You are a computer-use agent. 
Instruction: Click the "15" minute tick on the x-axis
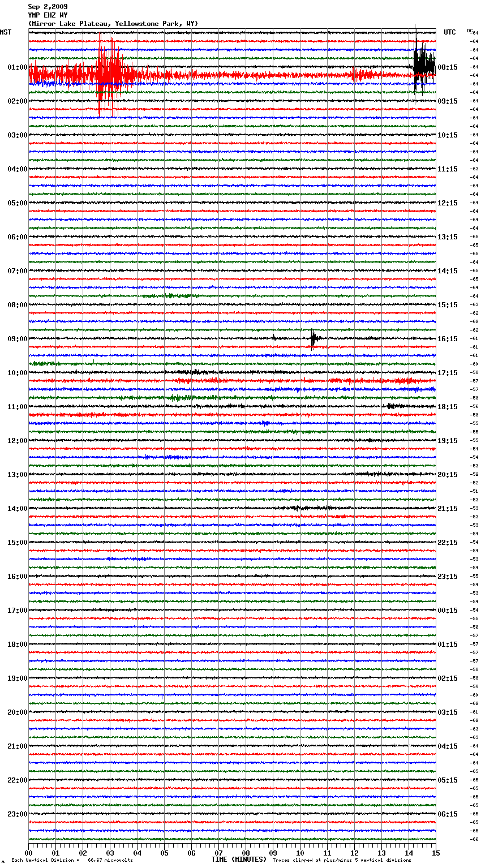[x=436, y=853]
